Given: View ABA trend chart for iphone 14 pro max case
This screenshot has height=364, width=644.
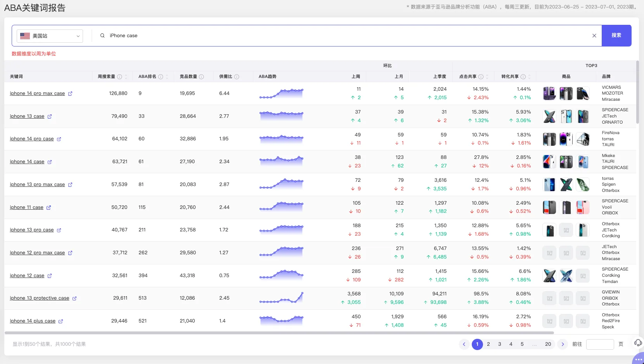Looking at the screenshot, I should click(281, 93).
